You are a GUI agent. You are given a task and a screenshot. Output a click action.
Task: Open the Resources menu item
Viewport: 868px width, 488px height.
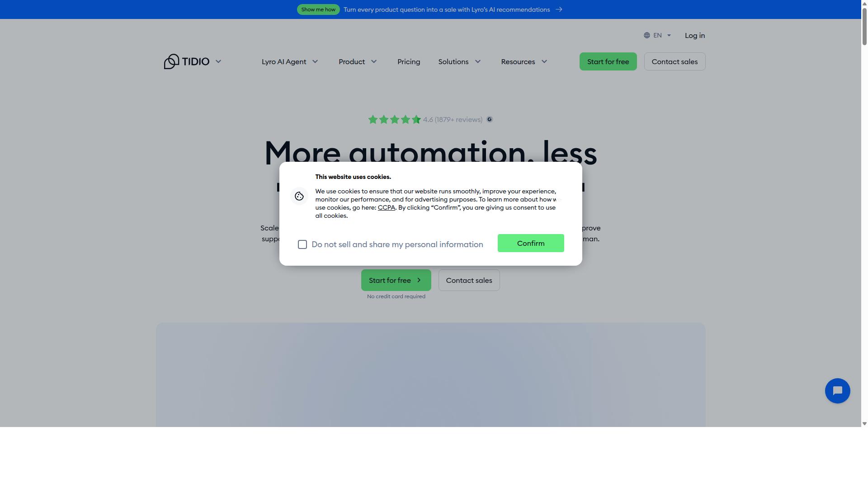click(x=518, y=61)
